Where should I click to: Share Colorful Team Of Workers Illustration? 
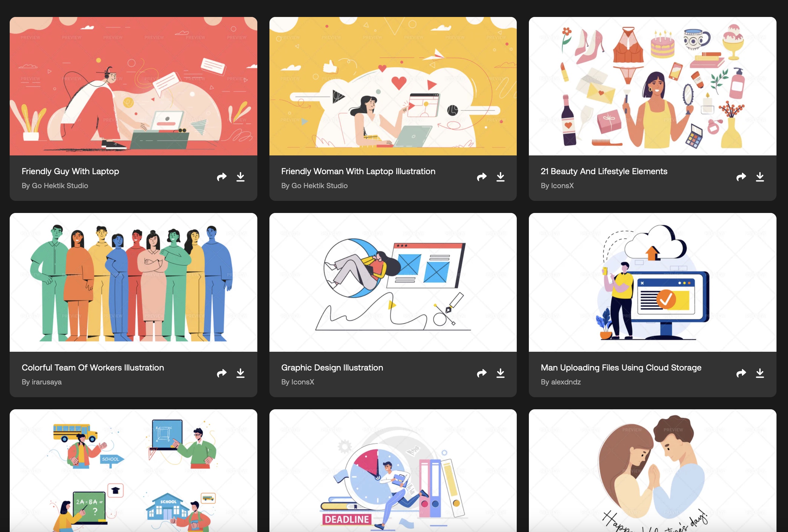(x=222, y=373)
